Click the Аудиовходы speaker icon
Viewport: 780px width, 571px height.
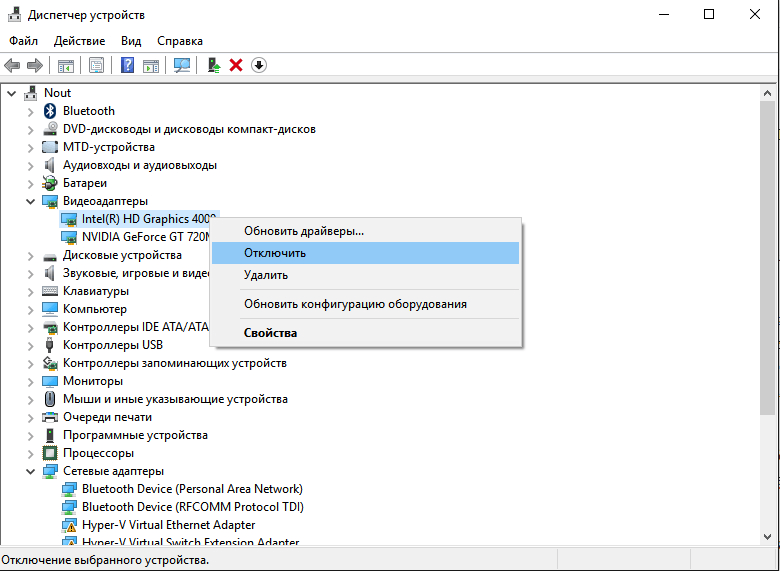[49, 165]
